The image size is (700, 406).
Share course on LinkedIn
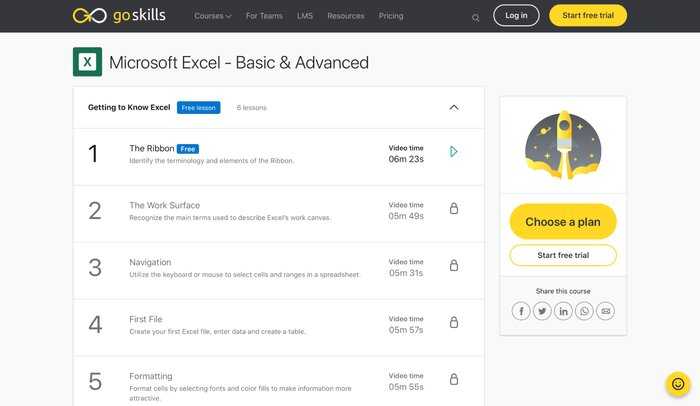[x=563, y=311]
